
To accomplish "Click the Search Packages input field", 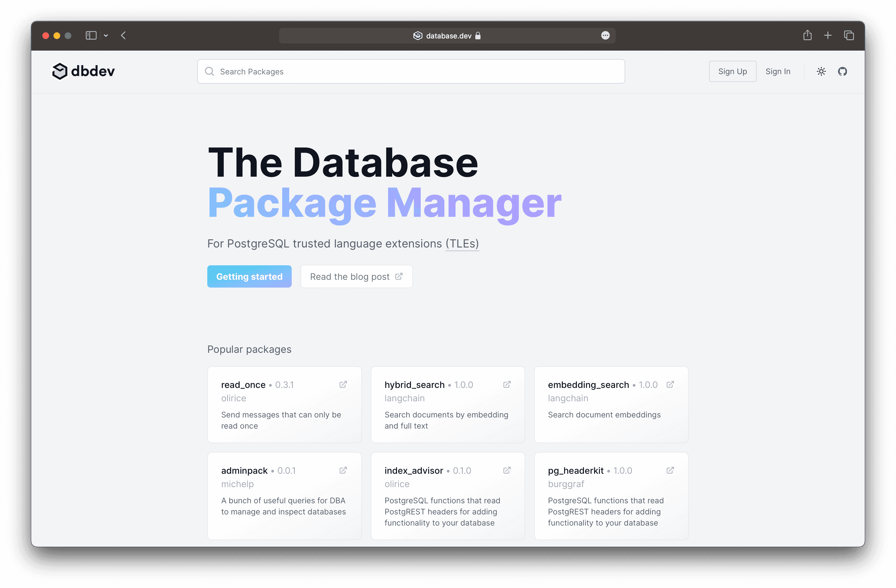I will [411, 71].
